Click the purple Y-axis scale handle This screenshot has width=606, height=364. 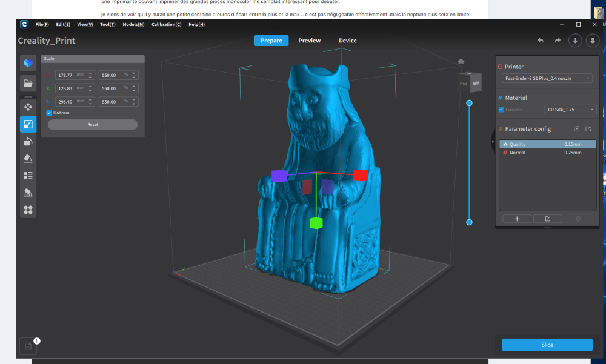coord(279,176)
